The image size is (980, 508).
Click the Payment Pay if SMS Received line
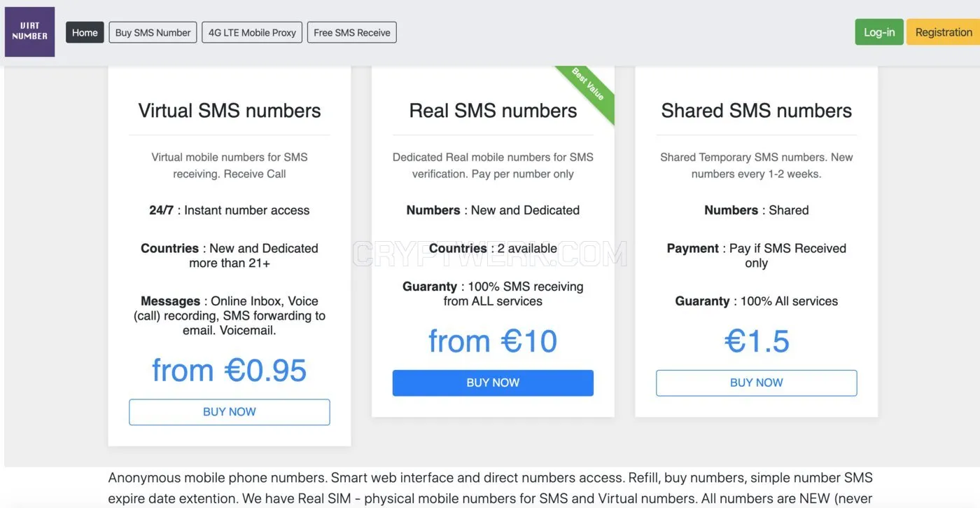pyautogui.click(x=756, y=256)
